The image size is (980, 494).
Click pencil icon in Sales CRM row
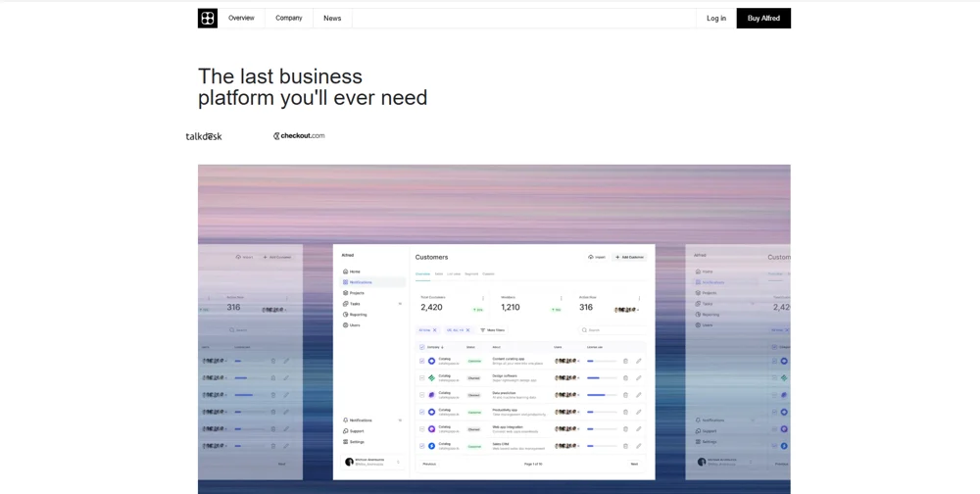(639, 446)
